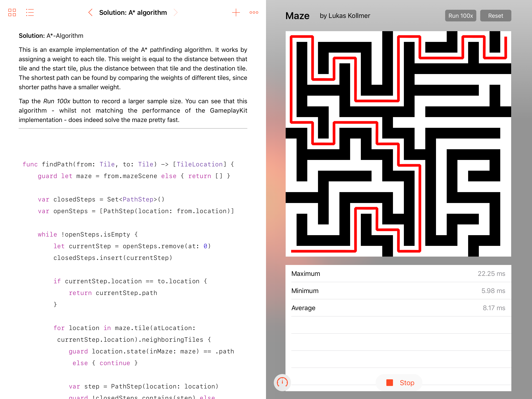This screenshot has width=532, height=399.
Task: Tap the plus add icon
Action: pos(236,12)
